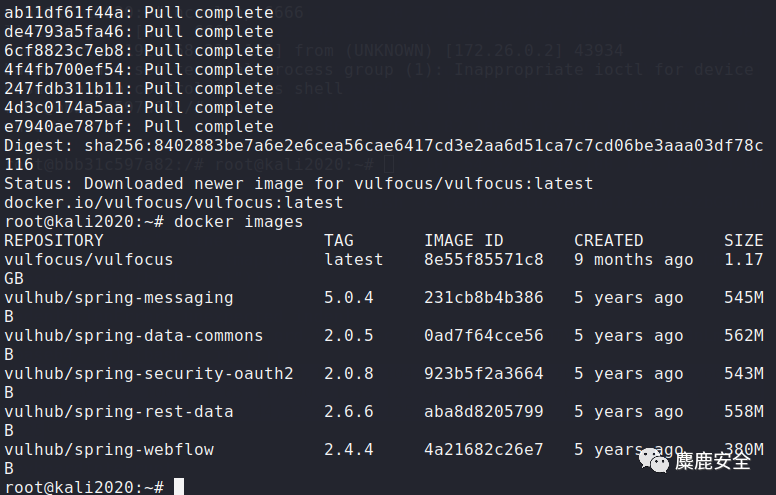Click the terminal cursor at last prompt

179,487
